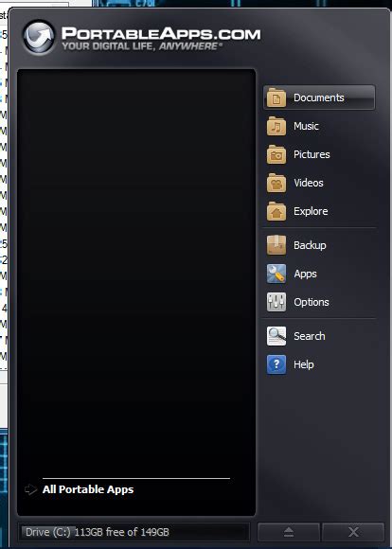Open Options mixer sliders icon

tap(276, 302)
